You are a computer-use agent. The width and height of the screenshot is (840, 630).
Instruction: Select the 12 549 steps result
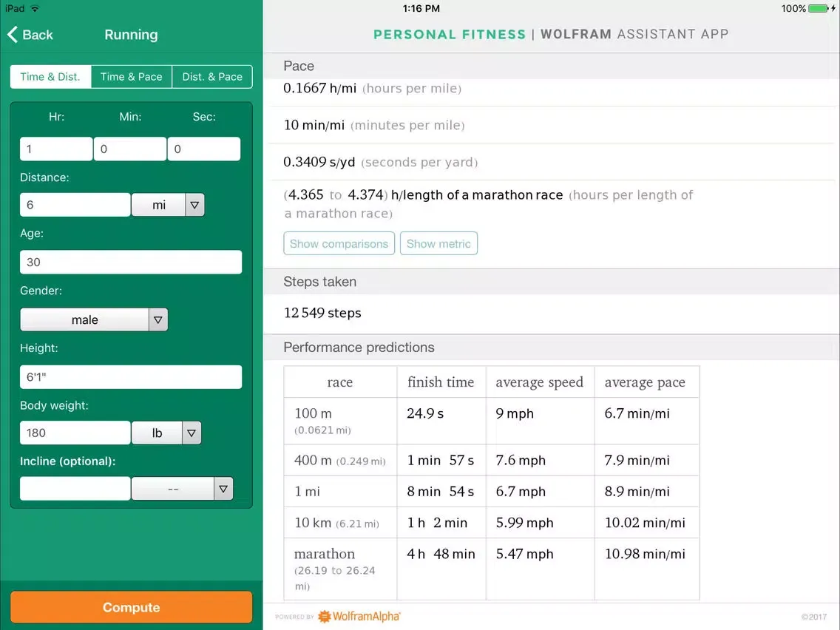(x=322, y=313)
